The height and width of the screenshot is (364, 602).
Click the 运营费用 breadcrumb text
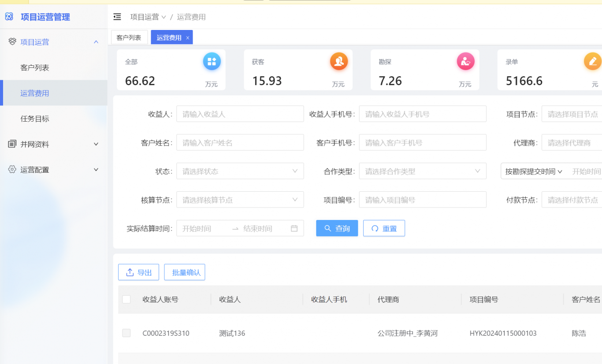click(191, 17)
